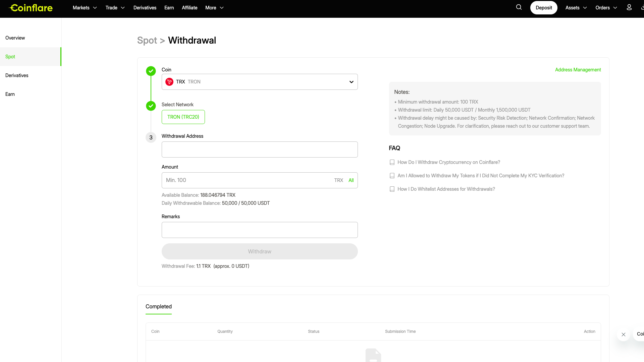Open Earn in the top navigation
This screenshot has width=644, height=362.
169,8
